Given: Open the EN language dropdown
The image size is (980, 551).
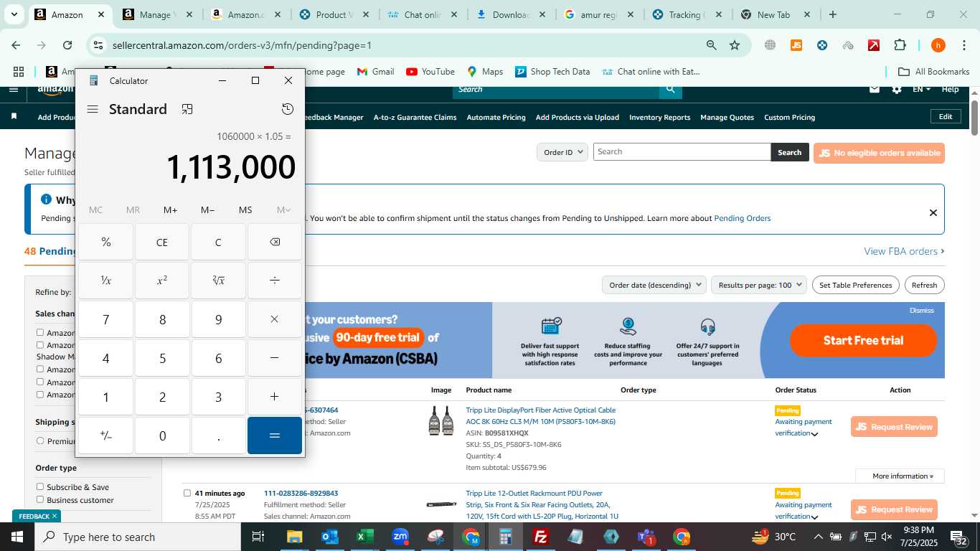Looking at the screenshot, I should tap(921, 90).
